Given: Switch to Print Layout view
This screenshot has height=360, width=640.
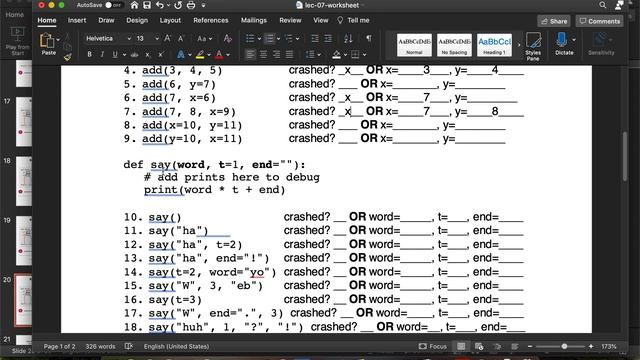Looking at the screenshot, I should 461,346.
